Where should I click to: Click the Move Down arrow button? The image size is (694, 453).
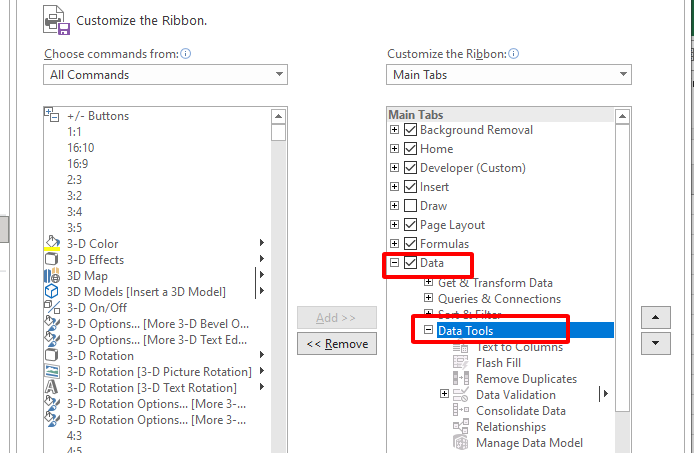coord(655,343)
